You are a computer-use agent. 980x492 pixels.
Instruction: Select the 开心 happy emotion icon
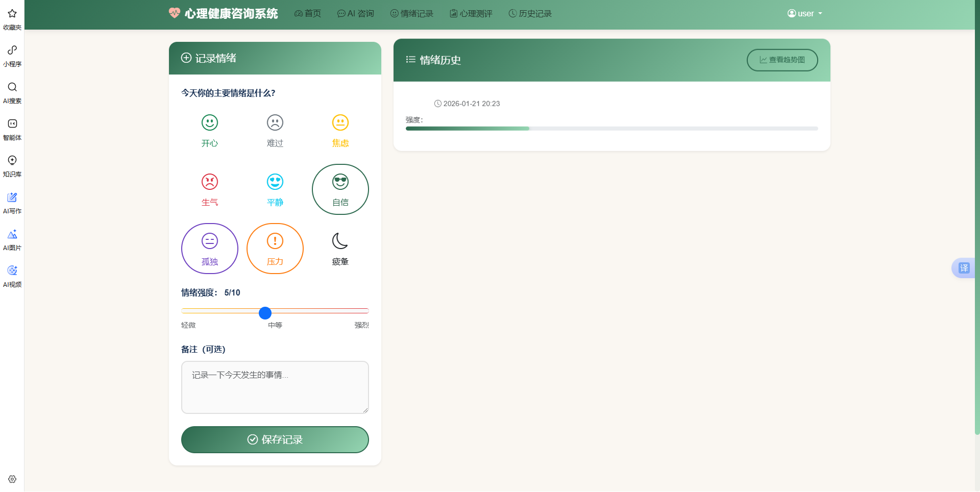[x=209, y=130]
